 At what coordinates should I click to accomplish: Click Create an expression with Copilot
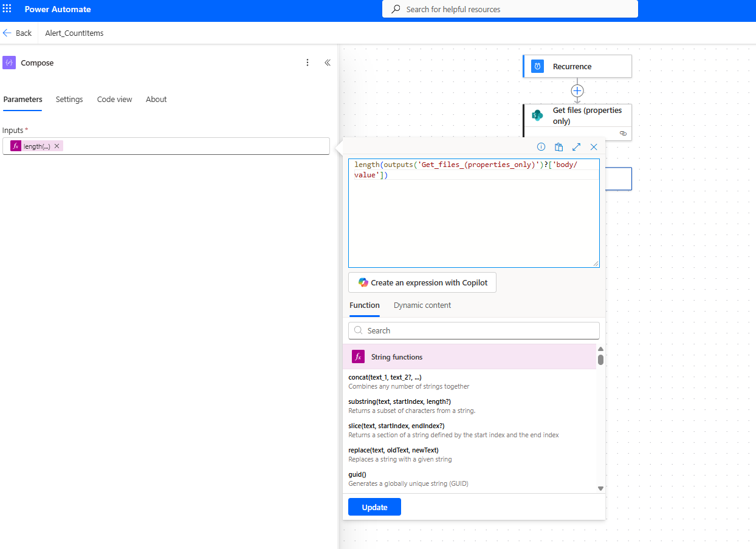coord(422,282)
